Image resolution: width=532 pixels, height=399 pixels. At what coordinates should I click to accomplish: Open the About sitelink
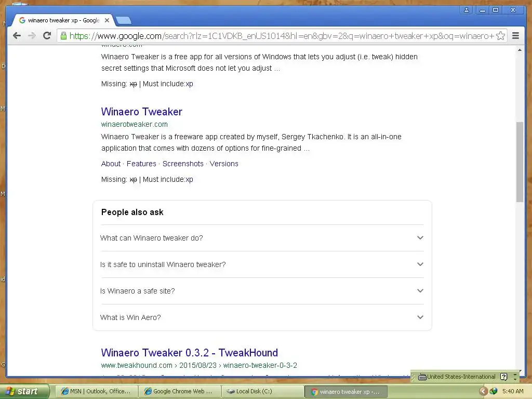tap(111, 164)
